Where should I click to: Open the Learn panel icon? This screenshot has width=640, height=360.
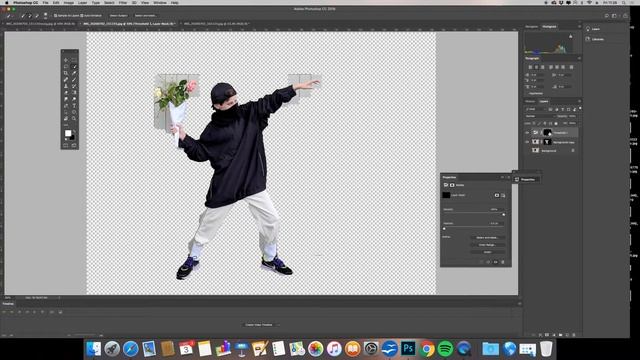coord(588,29)
